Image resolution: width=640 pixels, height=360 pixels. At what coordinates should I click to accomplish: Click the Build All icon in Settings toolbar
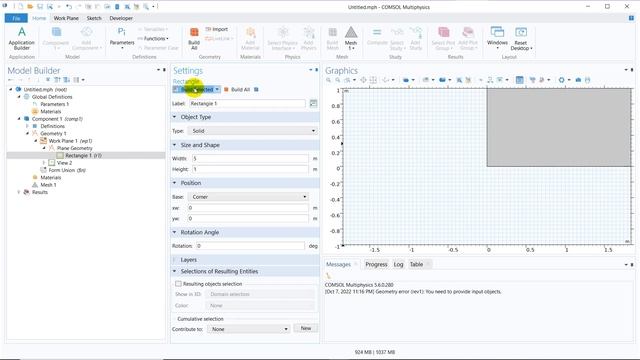(226, 89)
